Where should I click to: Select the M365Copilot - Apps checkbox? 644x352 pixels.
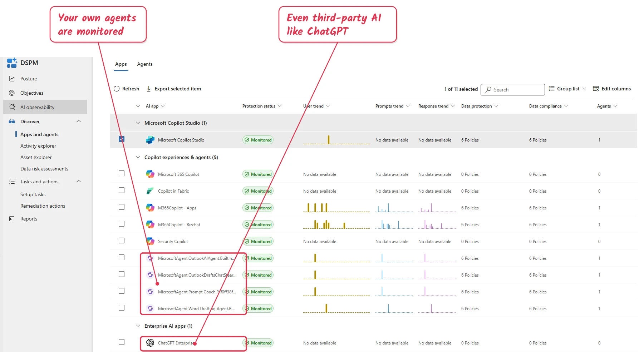[x=122, y=207]
